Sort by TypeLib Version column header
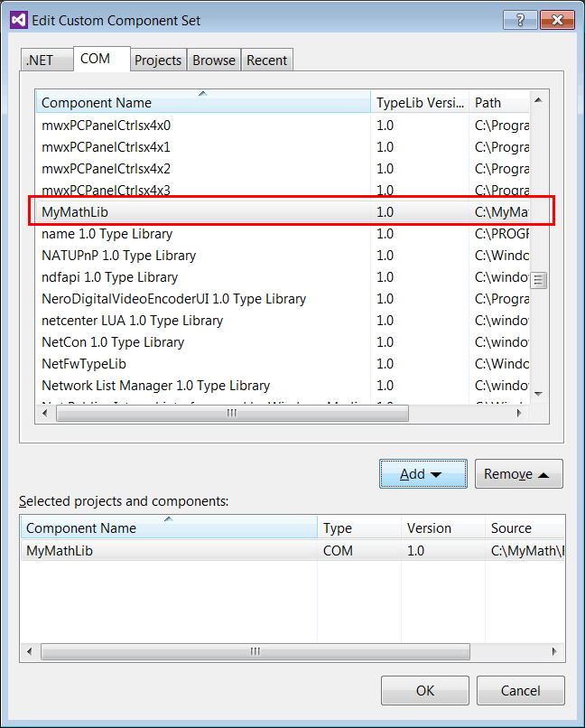The height and width of the screenshot is (728, 585). click(420, 102)
